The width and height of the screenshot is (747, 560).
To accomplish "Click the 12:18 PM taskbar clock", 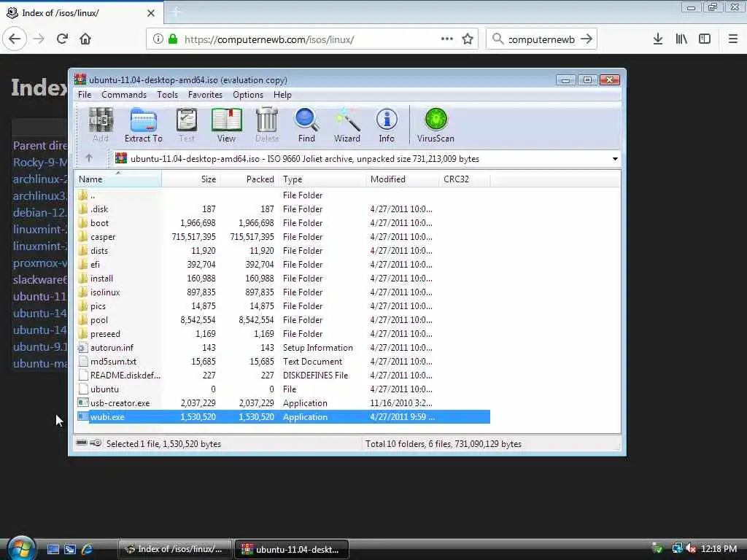I will [x=719, y=548].
